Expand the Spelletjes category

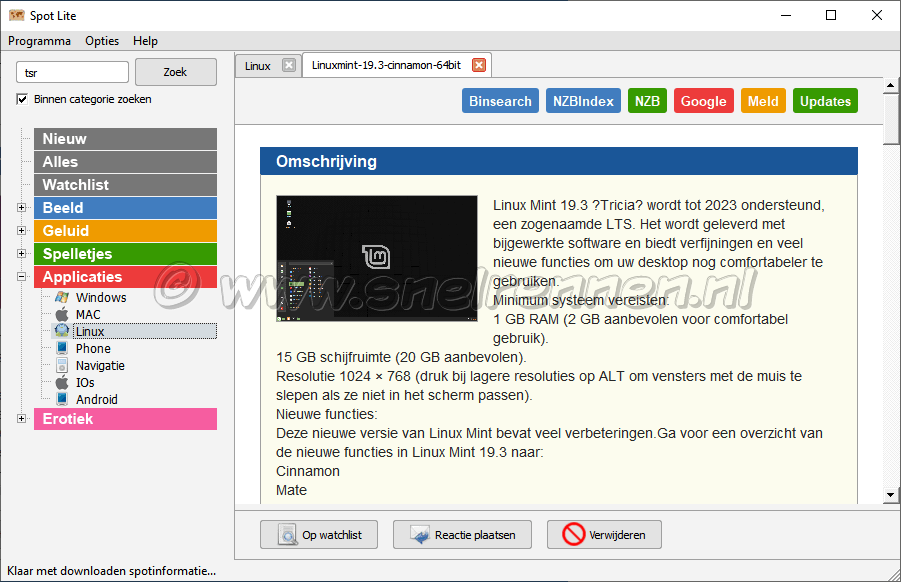point(21,253)
